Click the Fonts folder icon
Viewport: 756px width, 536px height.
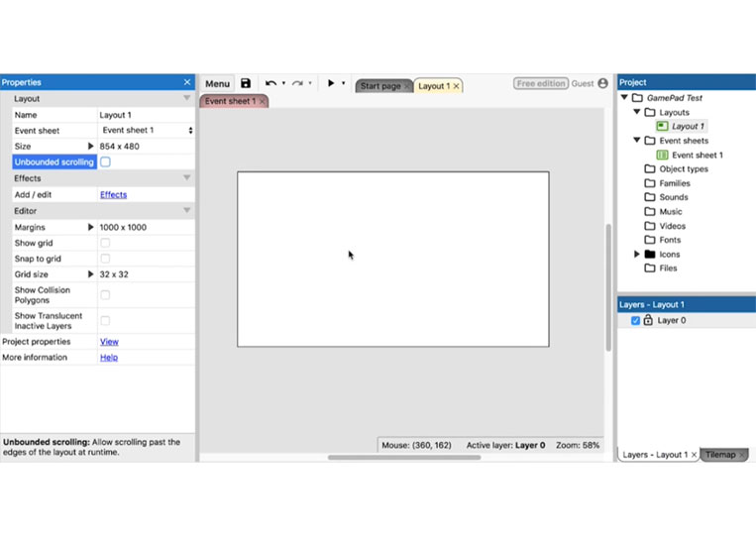click(x=650, y=240)
